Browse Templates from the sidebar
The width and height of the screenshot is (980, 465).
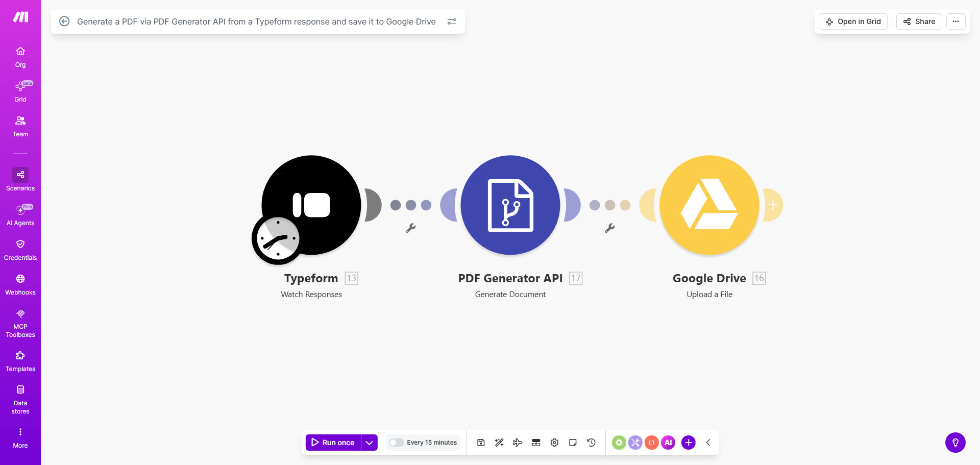(20, 362)
